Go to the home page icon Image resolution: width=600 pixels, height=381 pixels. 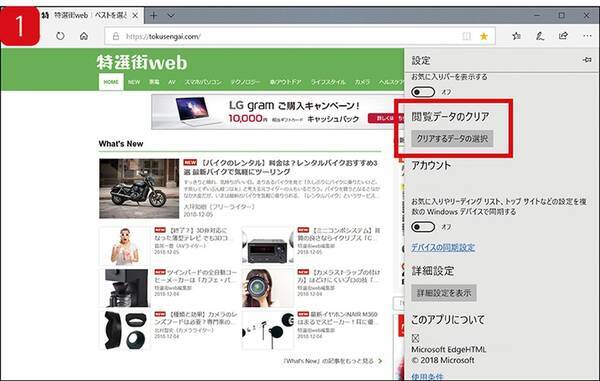(x=84, y=36)
